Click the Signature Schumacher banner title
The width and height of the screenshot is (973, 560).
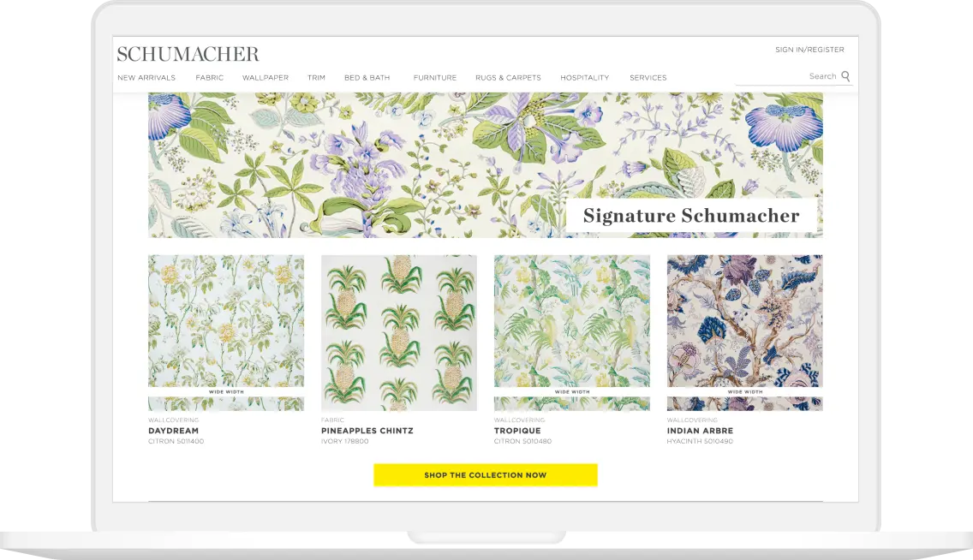click(x=691, y=215)
